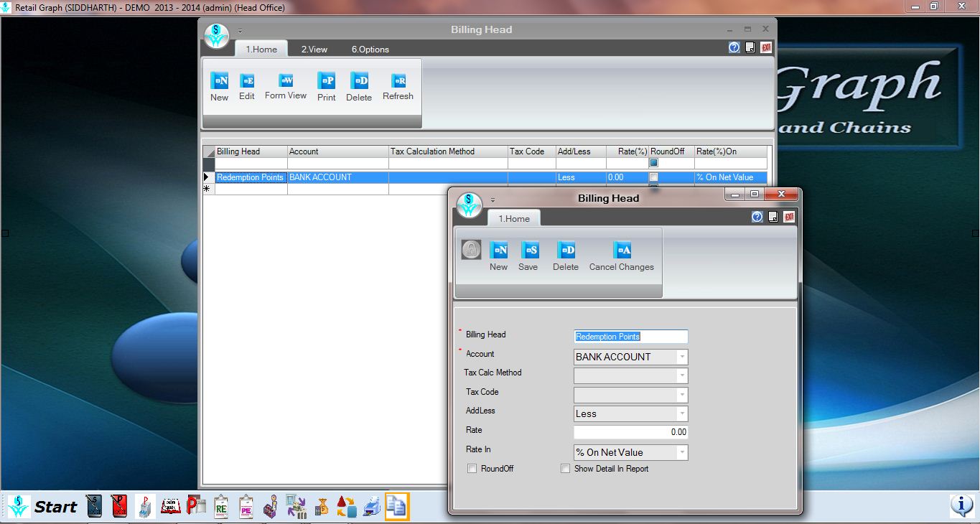980x524 pixels.
Task: Create a new billing head with New icon
Action: (218, 85)
